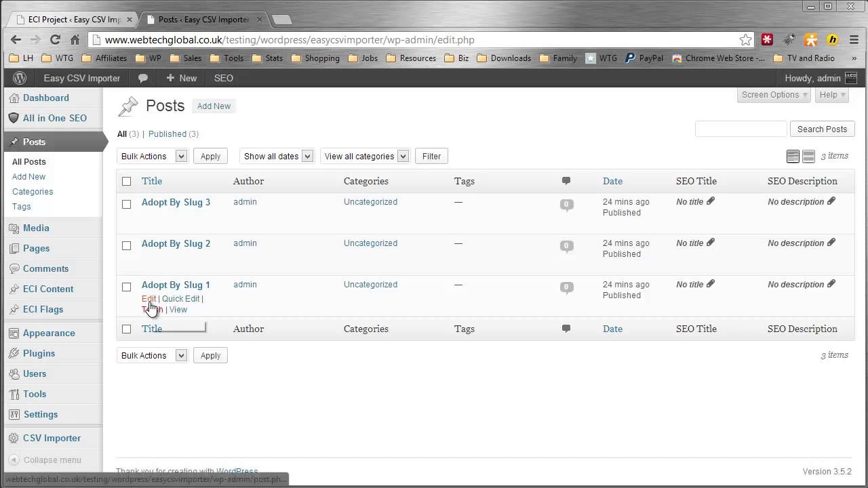Go to browser home icon

(75, 40)
